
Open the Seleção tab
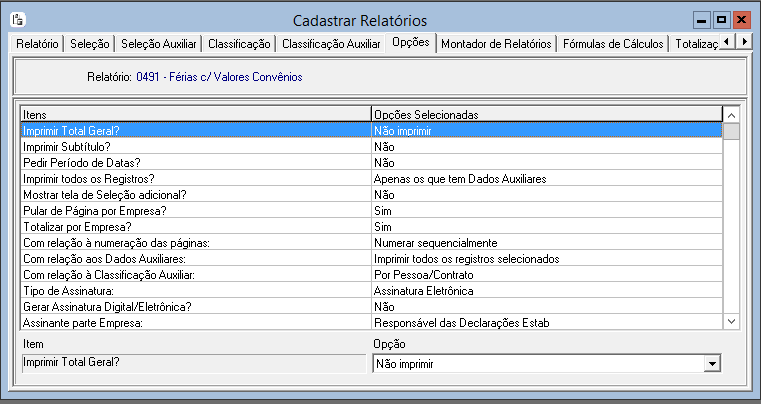91,44
